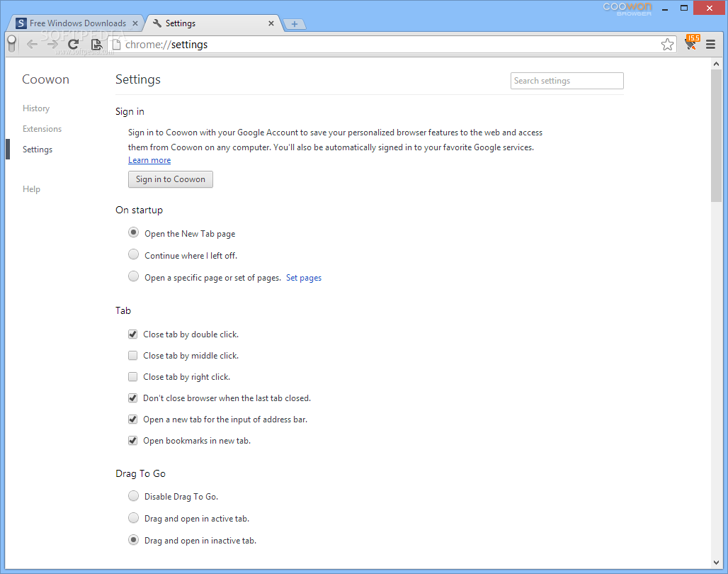Uncheck Don't close browser when last tab closed
728x574 pixels.
tap(133, 398)
